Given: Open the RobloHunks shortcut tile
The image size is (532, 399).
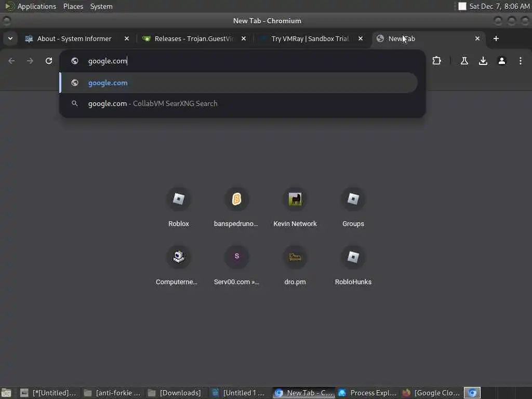Looking at the screenshot, I should point(353,265).
